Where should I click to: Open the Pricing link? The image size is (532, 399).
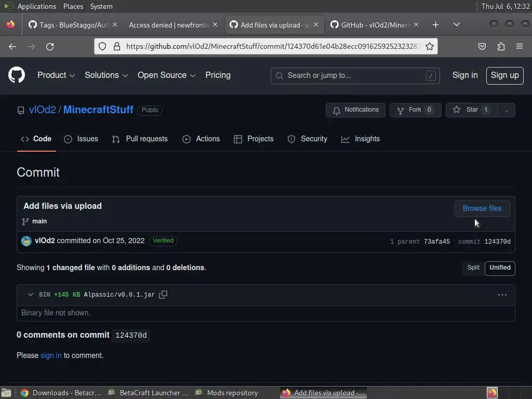click(x=218, y=75)
